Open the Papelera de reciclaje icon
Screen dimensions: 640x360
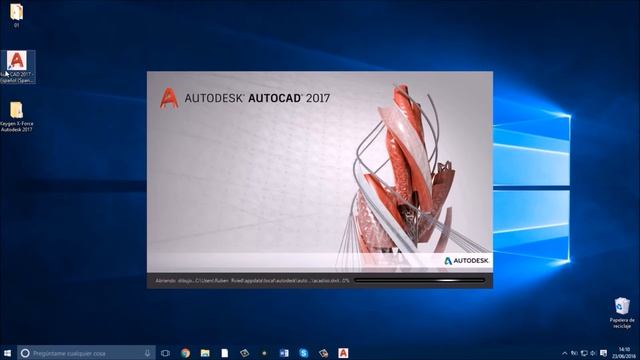[x=622, y=313]
